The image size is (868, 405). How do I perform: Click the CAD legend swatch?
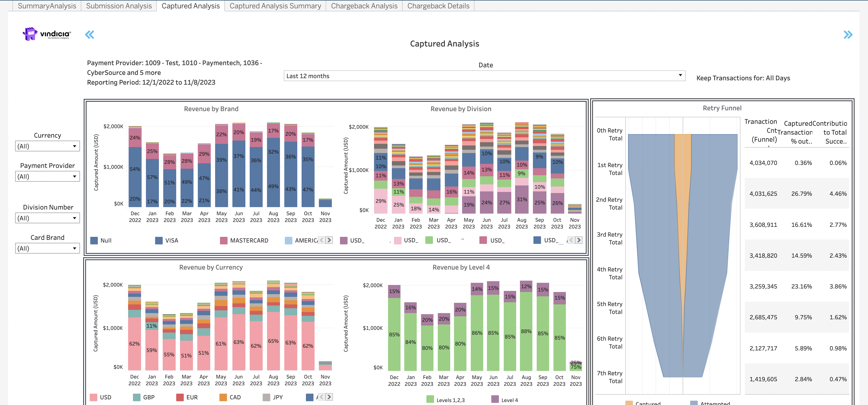223,397
